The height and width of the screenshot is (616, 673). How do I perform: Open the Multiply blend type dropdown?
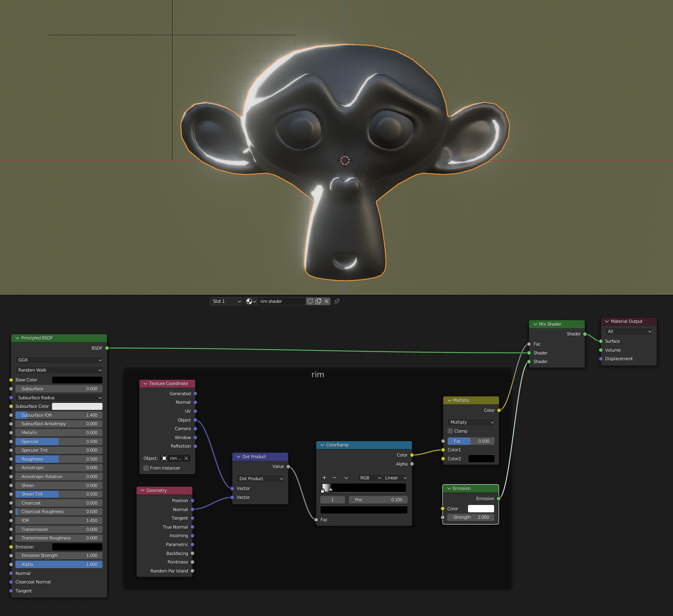(471, 422)
